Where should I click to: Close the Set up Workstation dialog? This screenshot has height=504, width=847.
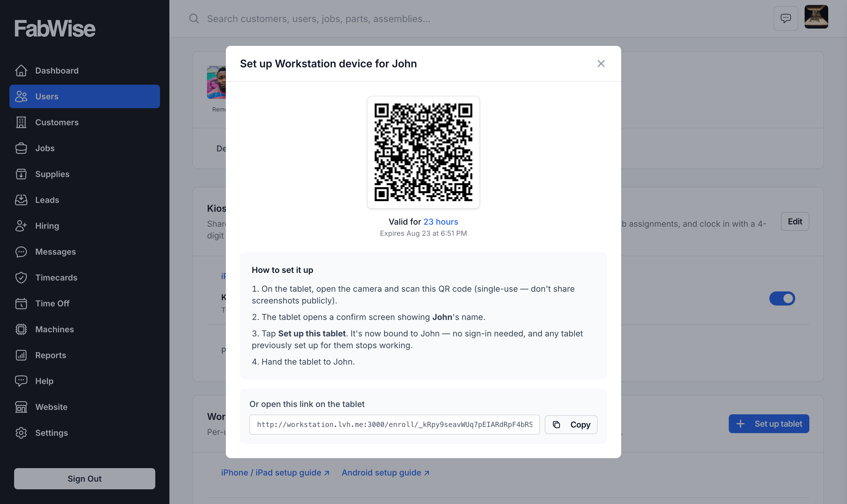point(601,64)
